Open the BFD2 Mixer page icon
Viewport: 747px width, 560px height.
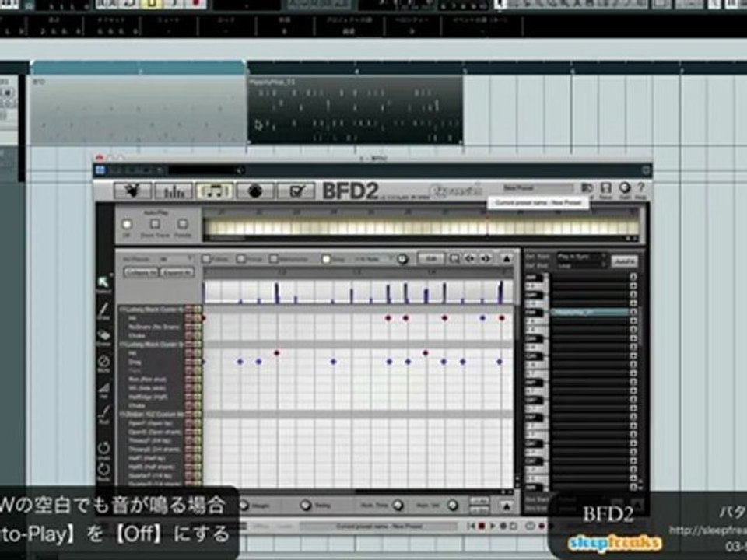(174, 191)
